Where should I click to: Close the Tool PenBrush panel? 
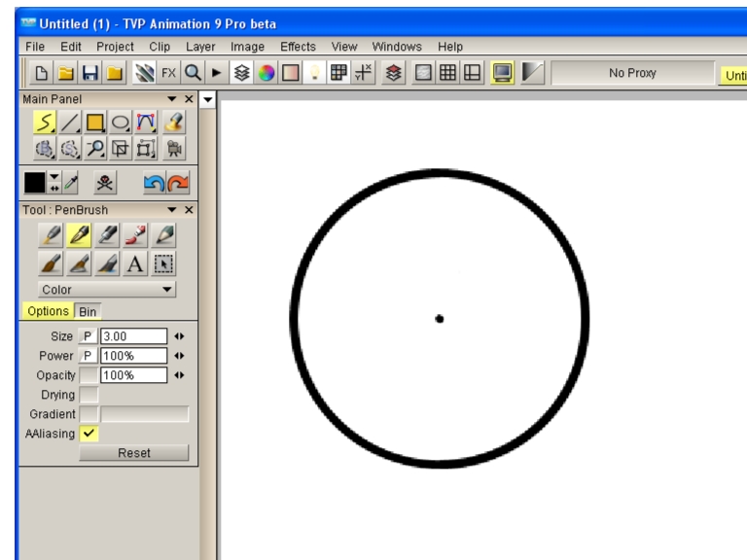[189, 210]
